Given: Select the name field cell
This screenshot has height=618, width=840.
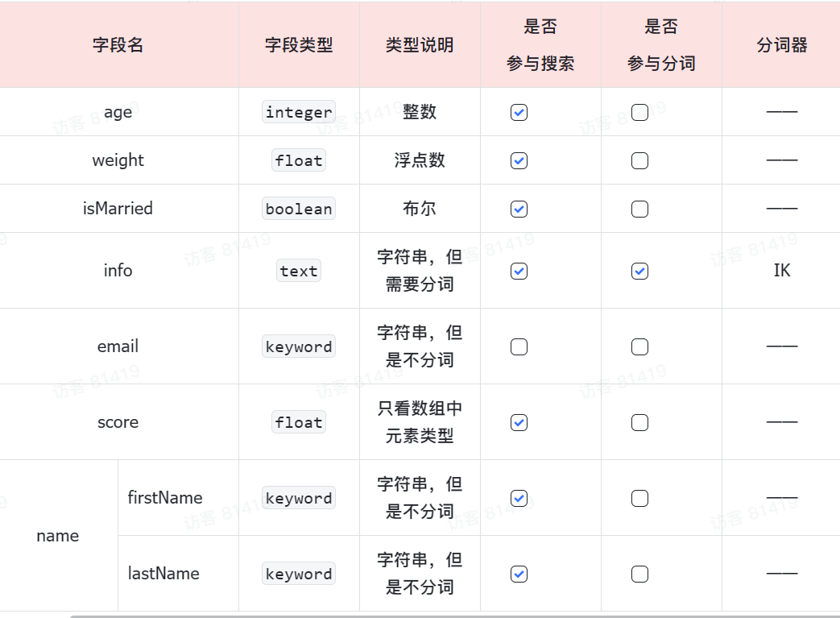Looking at the screenshot, I should [58, 536].
